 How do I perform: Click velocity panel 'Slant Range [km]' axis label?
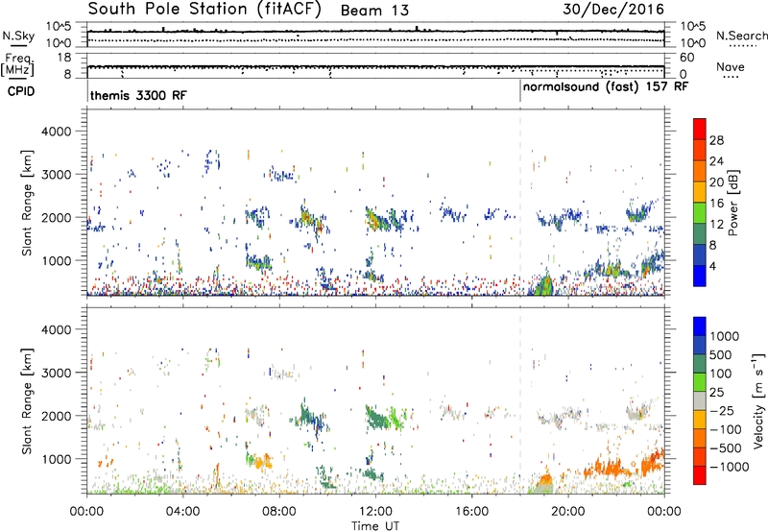[27, 400]
